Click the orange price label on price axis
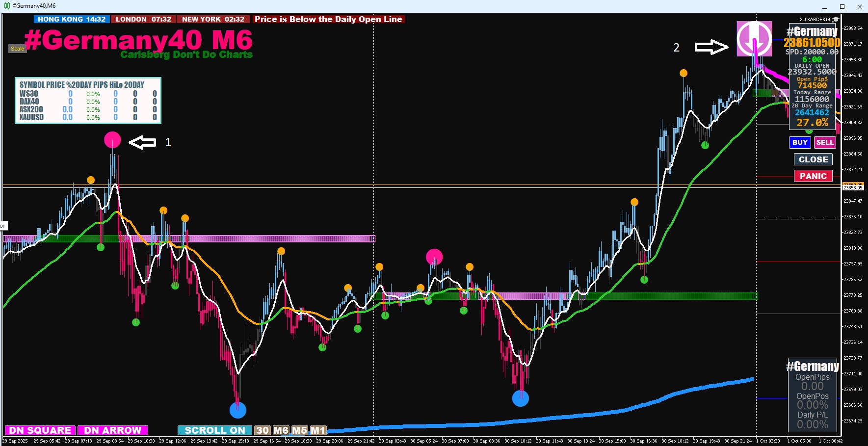 [x=853, y=184]
